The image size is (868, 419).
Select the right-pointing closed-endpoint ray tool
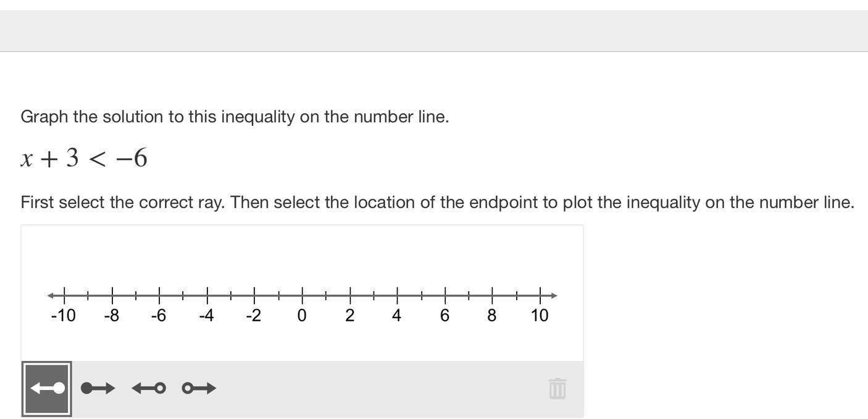click(98, 388)
